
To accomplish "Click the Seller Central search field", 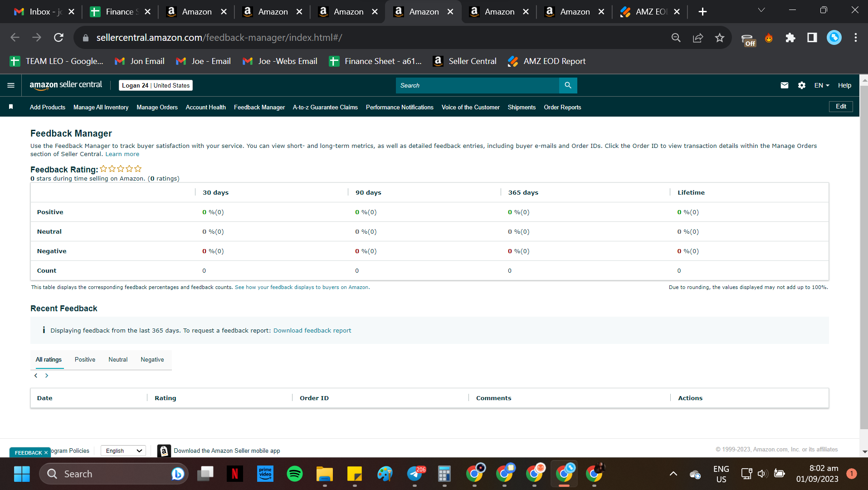I will point(477,85).
